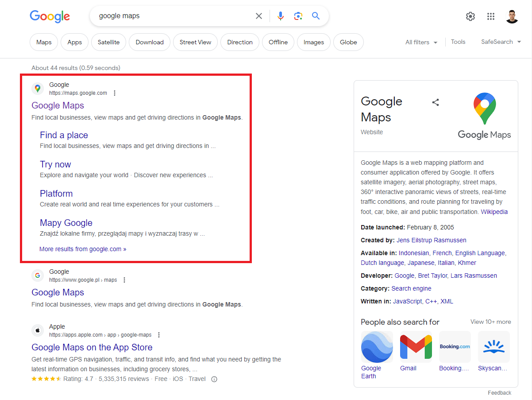
Task: Select the Satellite filter chip
Action: coord(108,42)
